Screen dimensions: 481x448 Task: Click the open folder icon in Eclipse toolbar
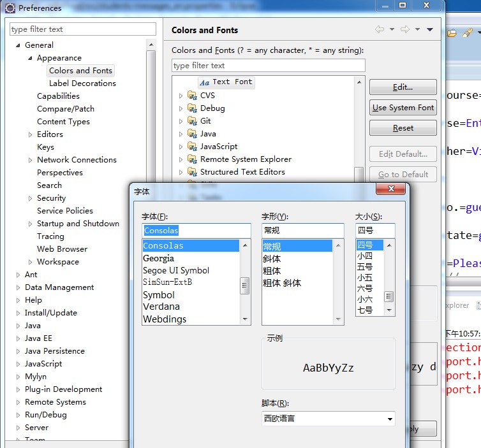(452, 33)
